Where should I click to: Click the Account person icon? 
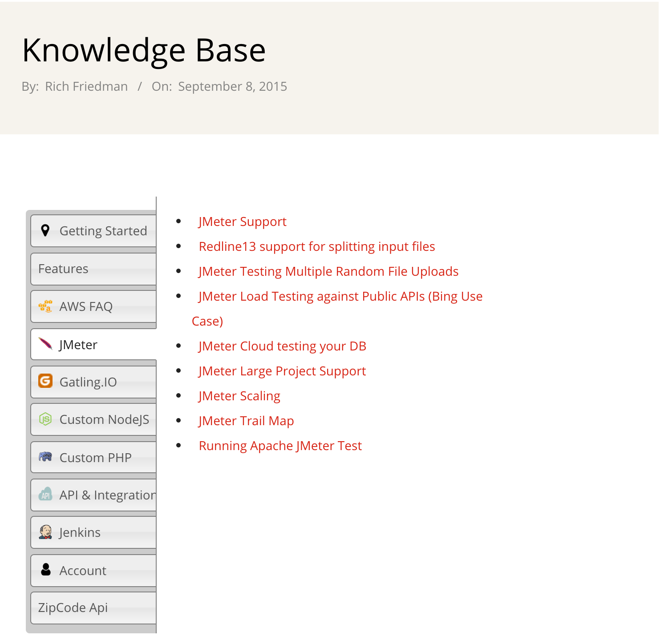pos(45,570)
